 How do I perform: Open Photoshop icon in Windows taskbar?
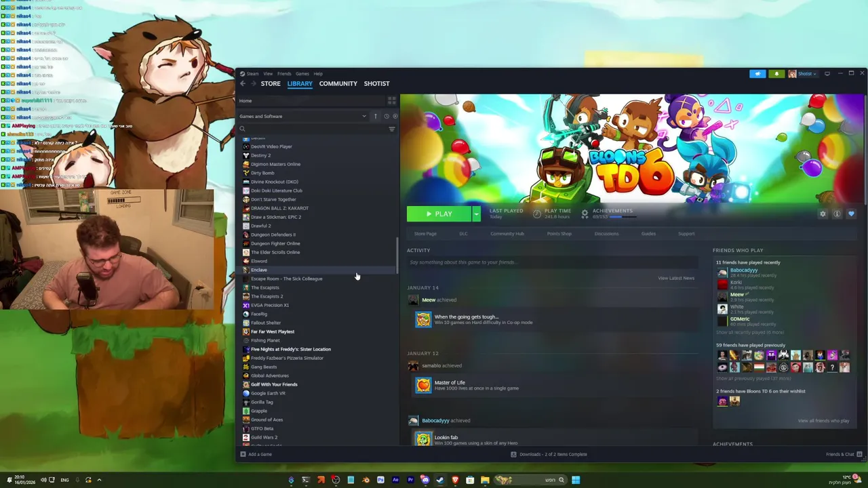pos(380,480)
